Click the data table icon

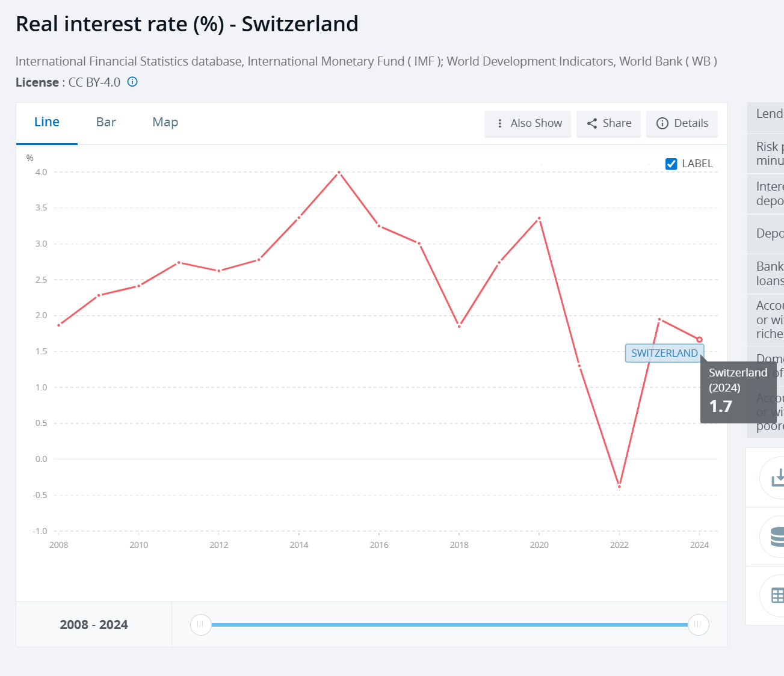pos(777,595)
